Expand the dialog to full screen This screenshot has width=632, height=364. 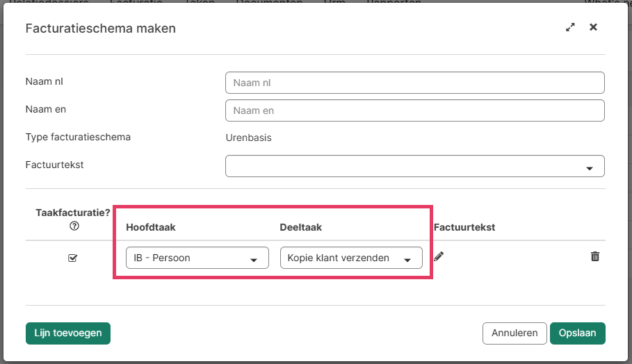pos(570,28)
